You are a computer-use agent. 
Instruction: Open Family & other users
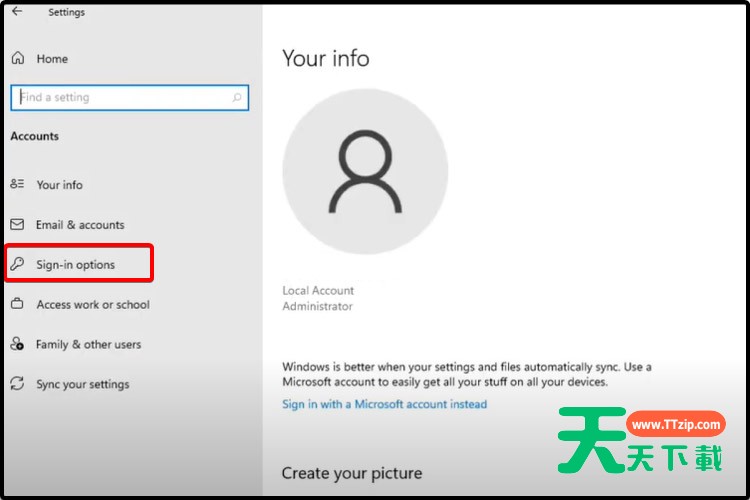point(88,344)
